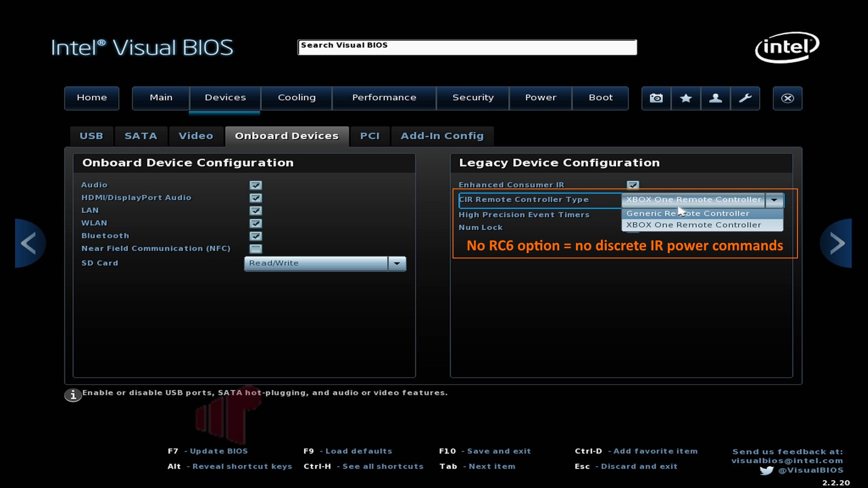This screenshot has height=488, width=868.
Task: Take a screenshot with the camera icon
Action: coord(656,98)
